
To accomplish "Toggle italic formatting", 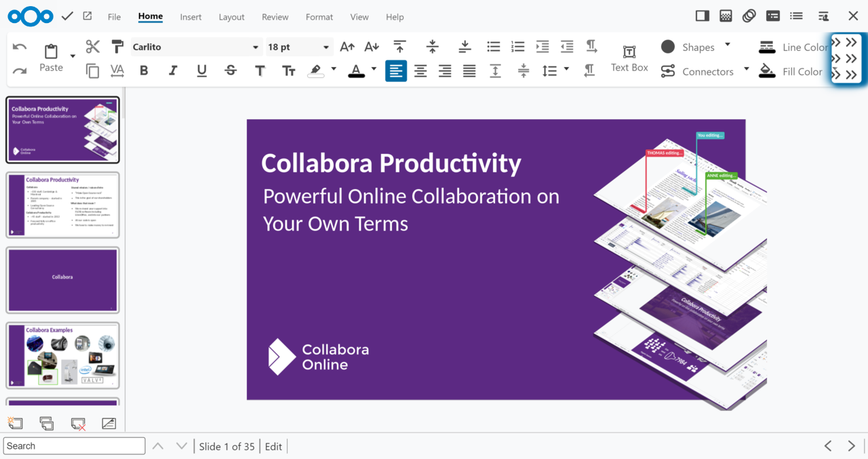I will click(173, 71).
